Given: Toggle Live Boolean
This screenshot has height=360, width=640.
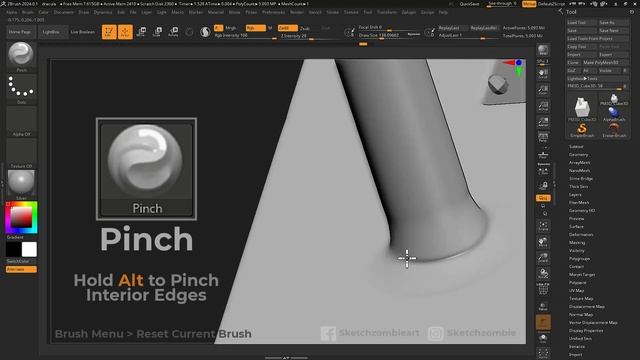Looking at the screenshot, I should [82, 32].
